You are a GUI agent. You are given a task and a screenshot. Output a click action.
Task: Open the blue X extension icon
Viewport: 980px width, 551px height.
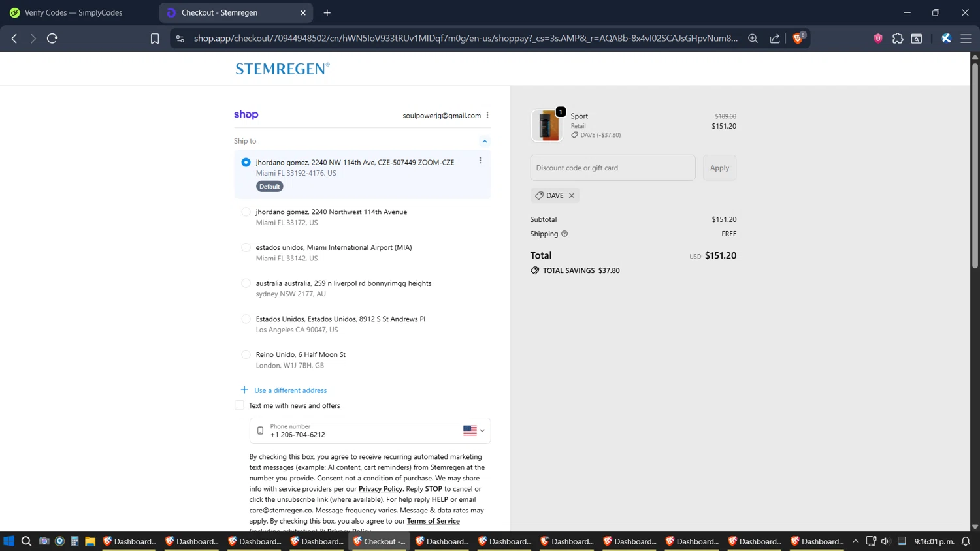click(946, 39)
